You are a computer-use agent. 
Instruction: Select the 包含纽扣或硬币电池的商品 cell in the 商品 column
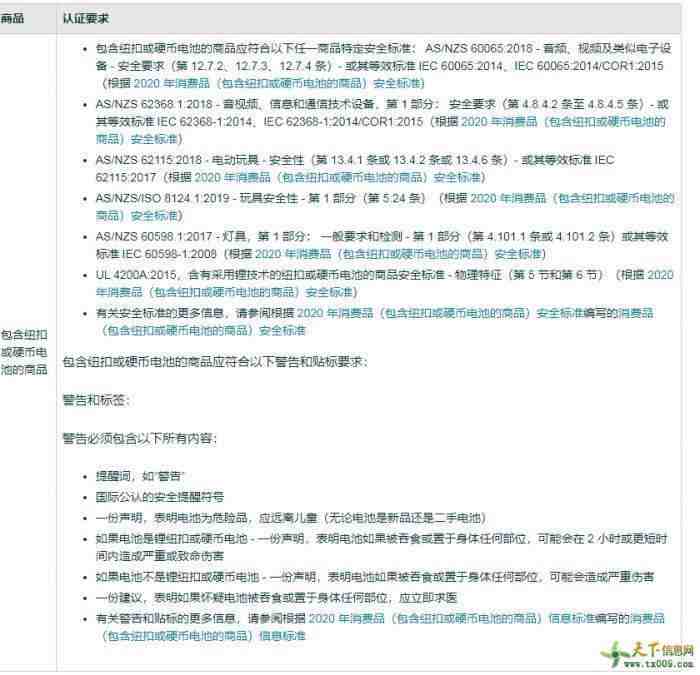24,352
